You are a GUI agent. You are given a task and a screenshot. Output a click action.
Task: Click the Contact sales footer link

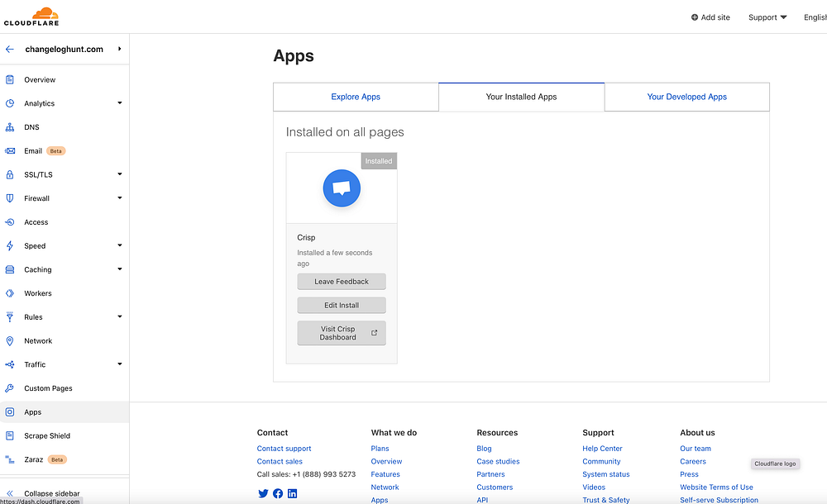point(280,461)
